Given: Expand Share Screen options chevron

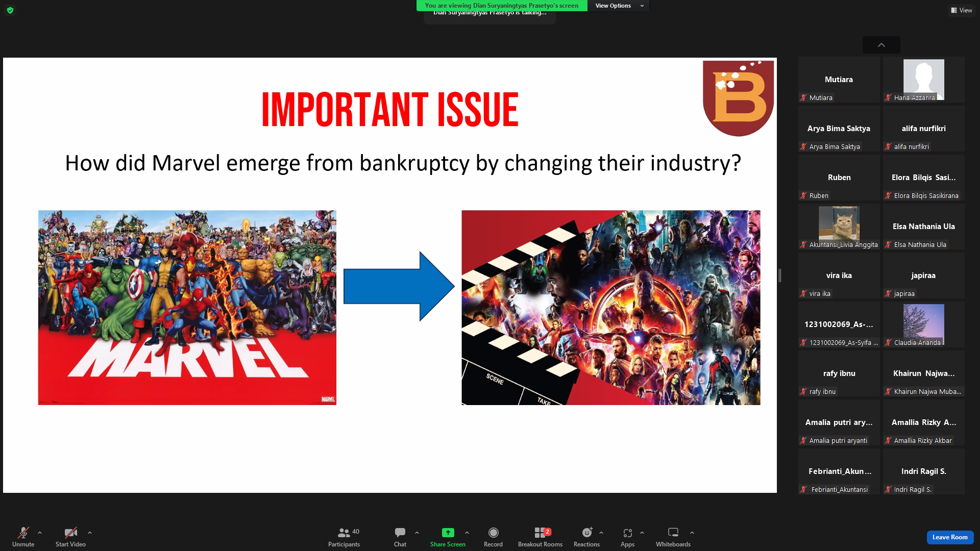Looking at the screenshot, I should tap(467, 533).
